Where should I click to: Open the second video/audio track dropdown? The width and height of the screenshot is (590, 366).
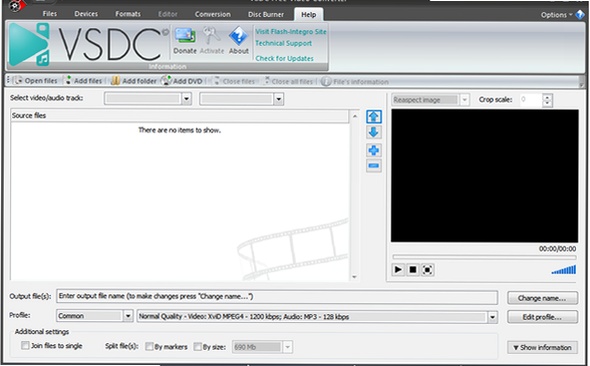(x=278, y=99)
